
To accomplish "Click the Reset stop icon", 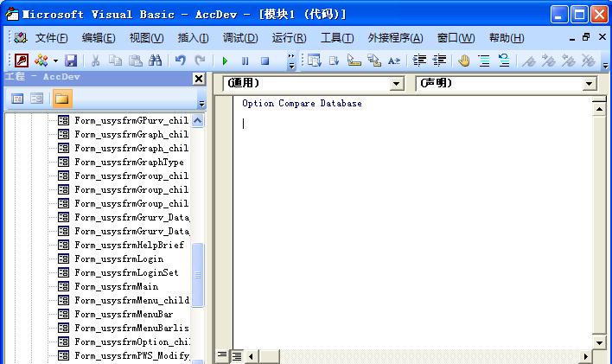I will pos(265,61).
